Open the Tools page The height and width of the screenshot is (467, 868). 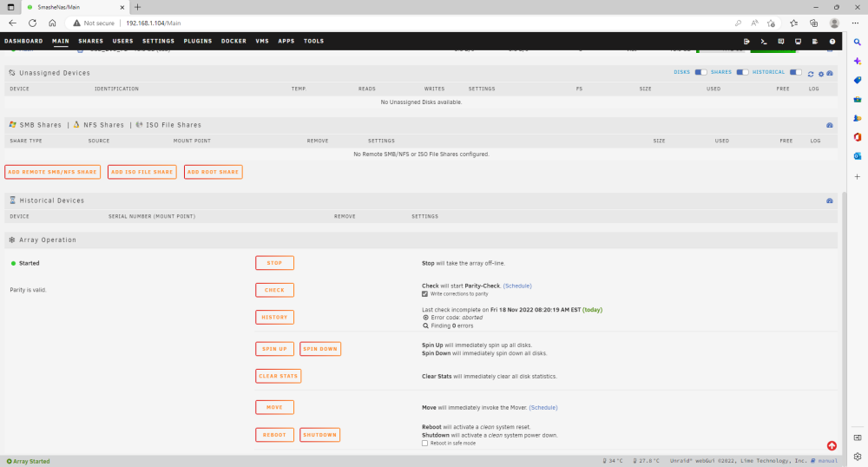[x=313, y=41]
